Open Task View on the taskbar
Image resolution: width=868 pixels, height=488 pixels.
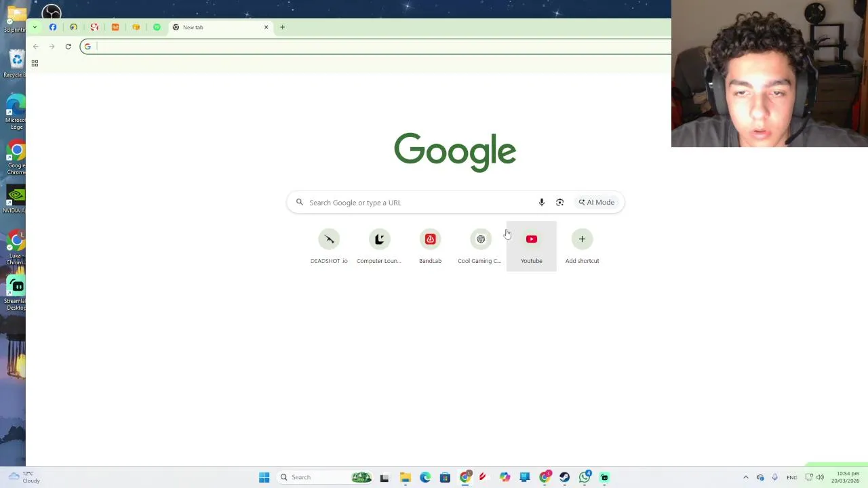pyautogui.click(x=384, y=477)
